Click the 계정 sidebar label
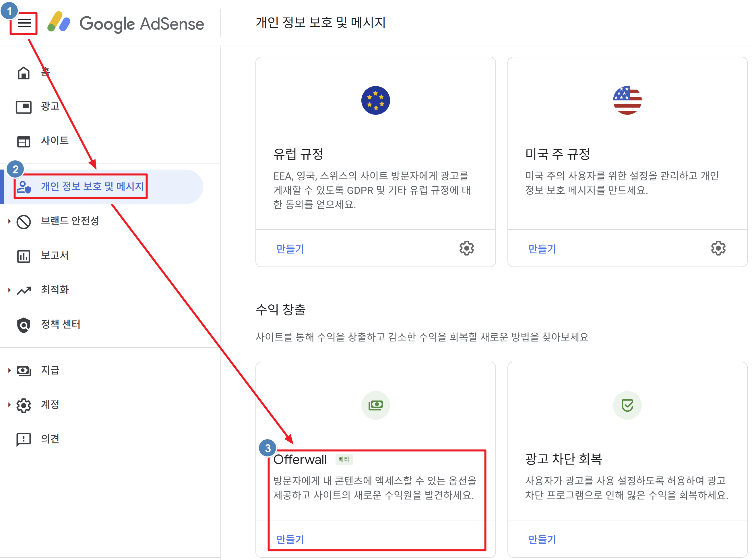The width and height of the screenshot is (752, 560). click(x=50, y=405)
